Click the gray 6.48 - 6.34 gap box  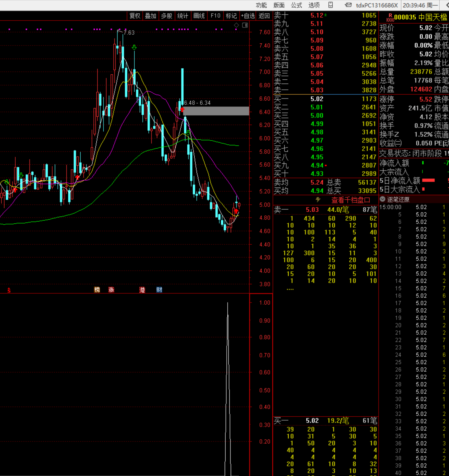pos(216,111)
